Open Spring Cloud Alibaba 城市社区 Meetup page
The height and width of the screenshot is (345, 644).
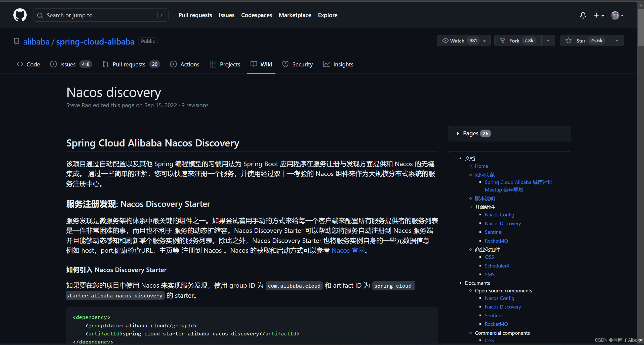[x=518, y=186]
